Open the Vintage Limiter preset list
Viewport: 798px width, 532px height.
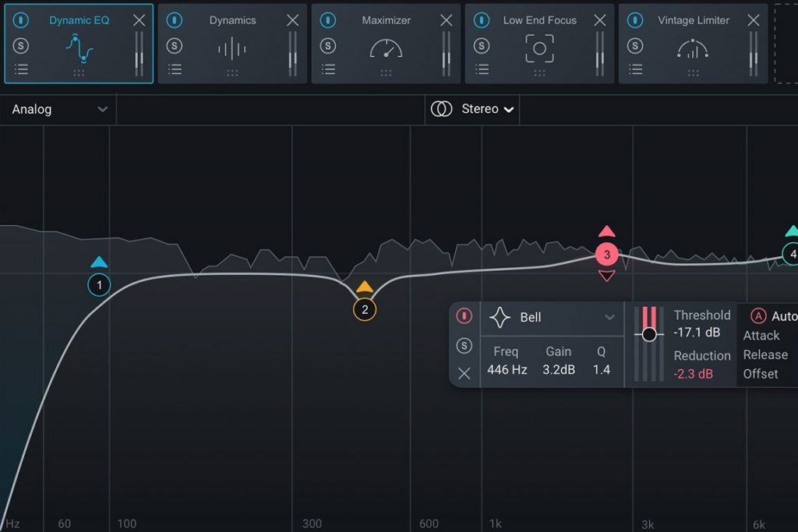635,69
